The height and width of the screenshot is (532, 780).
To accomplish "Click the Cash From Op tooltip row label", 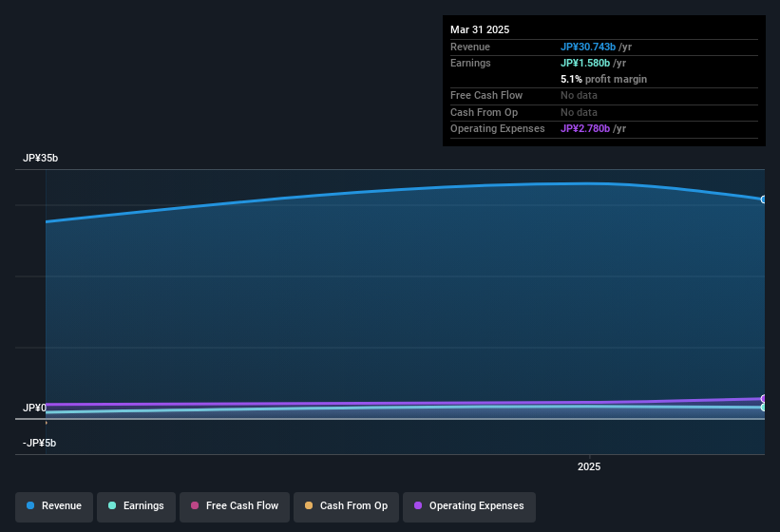I will [x=484, y=112].
